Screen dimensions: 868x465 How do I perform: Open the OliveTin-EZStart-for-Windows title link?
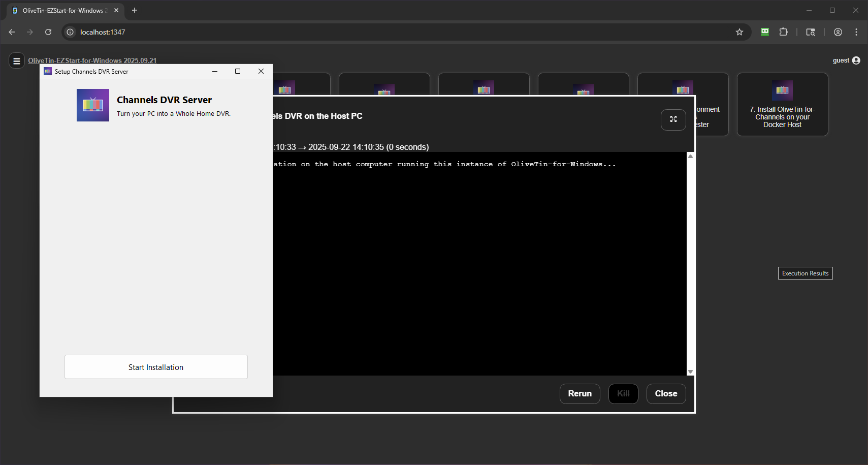(92, 60)
